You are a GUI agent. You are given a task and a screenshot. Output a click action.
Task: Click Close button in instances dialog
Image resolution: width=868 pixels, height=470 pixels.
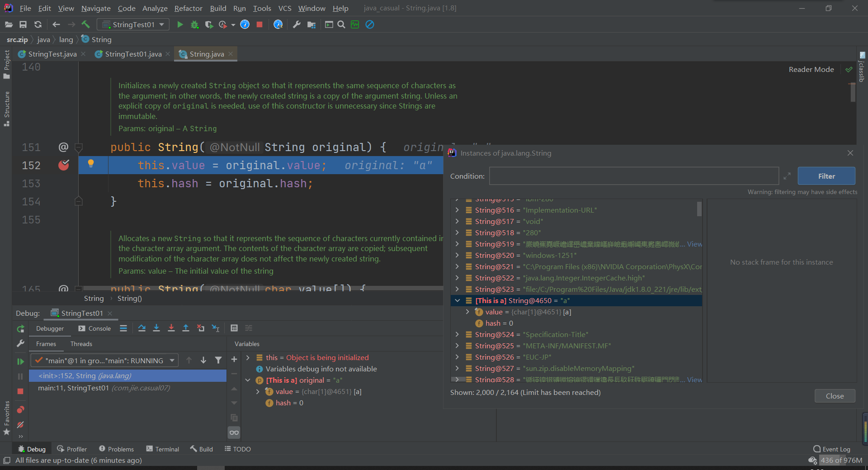[835, 396]
